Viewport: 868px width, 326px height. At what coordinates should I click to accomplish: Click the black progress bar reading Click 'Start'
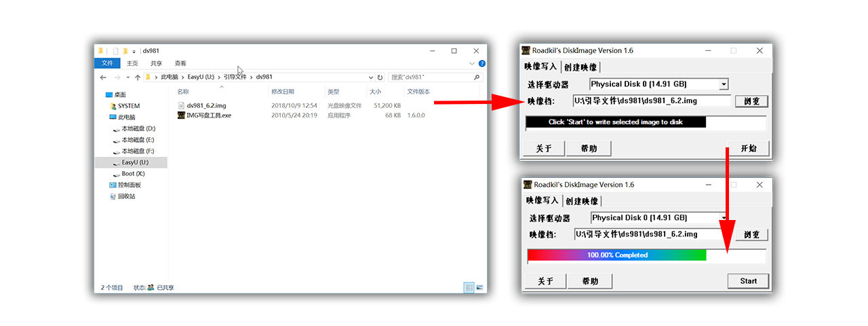(616, 122)
